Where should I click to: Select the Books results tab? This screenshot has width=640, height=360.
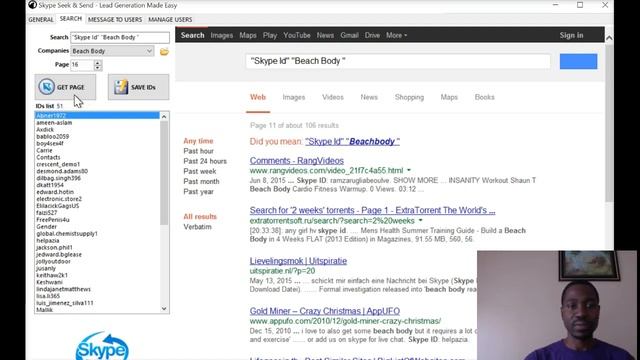(x=484, y=97)
